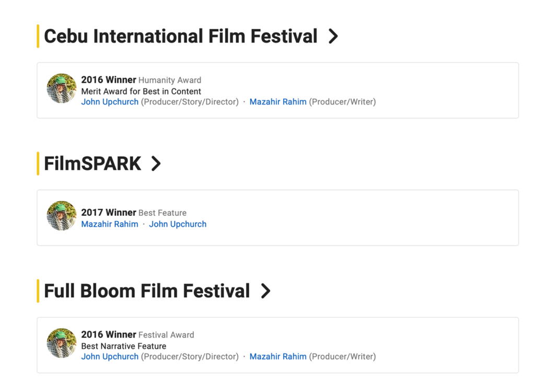
Task: Open Mazahir Rahim's profile from the Cebu award
Action: [x=278, y=102]
